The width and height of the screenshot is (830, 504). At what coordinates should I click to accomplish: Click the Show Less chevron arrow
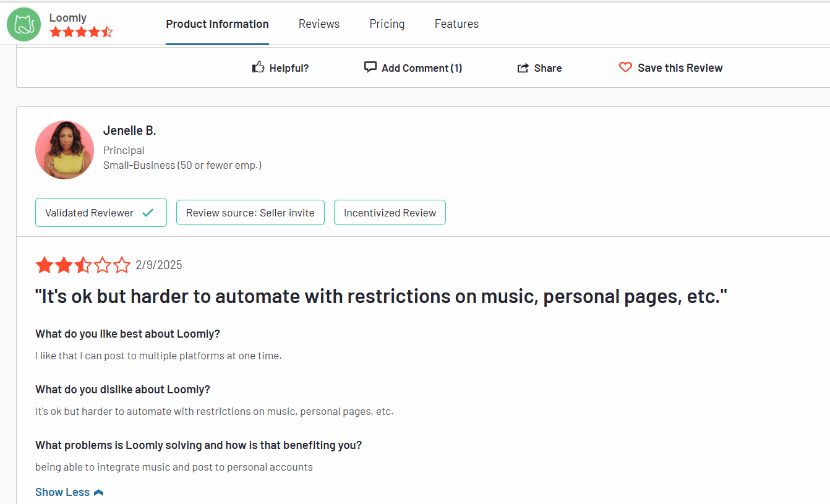coord(98,493)
